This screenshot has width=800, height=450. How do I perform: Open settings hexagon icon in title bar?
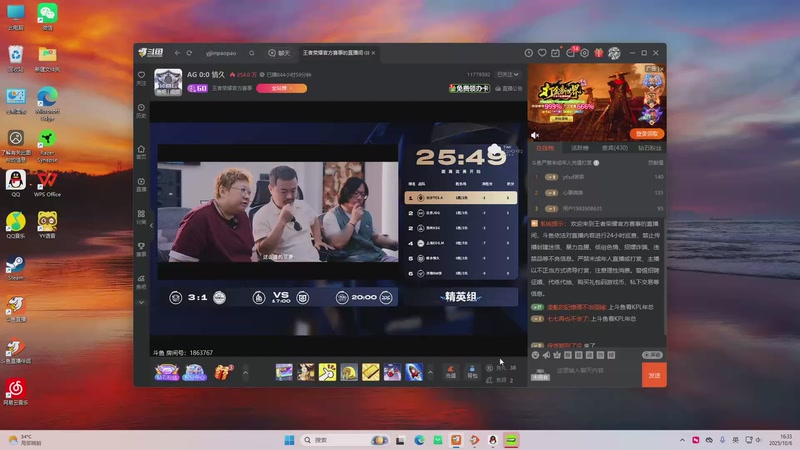pyautogui.click(x=585, y=53)
